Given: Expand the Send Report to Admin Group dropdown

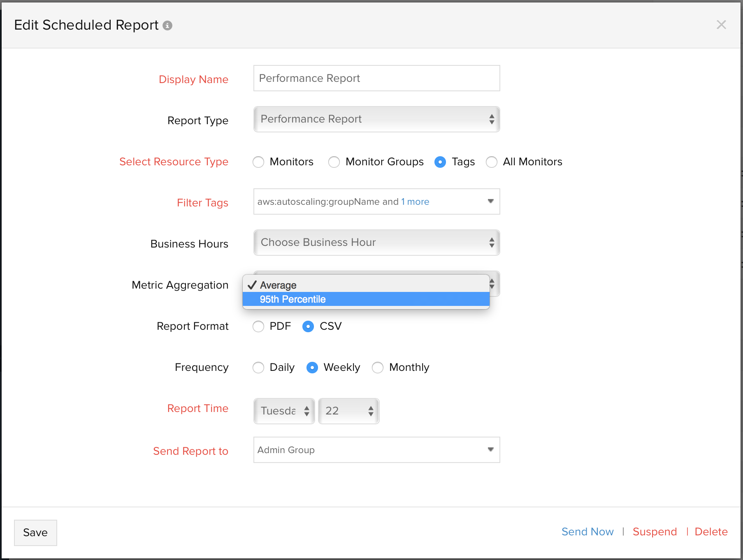Looking at the screenshot, I should click(490, 450).
